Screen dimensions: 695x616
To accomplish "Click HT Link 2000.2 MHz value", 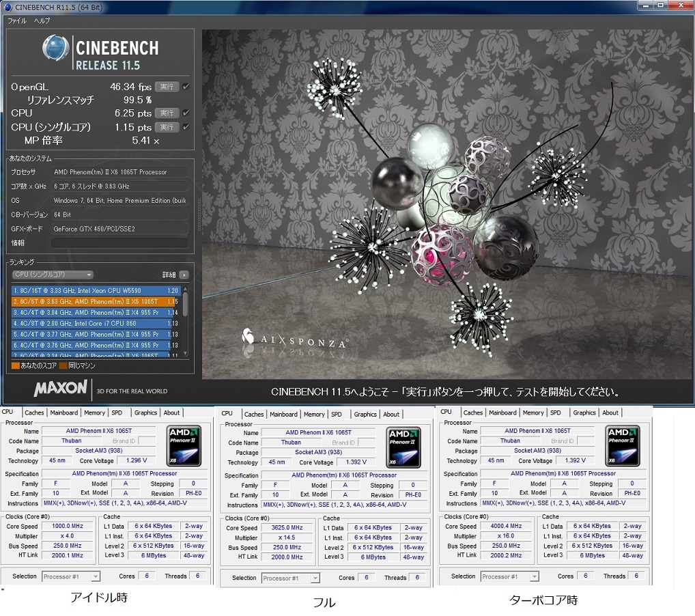I will [506, 555].
